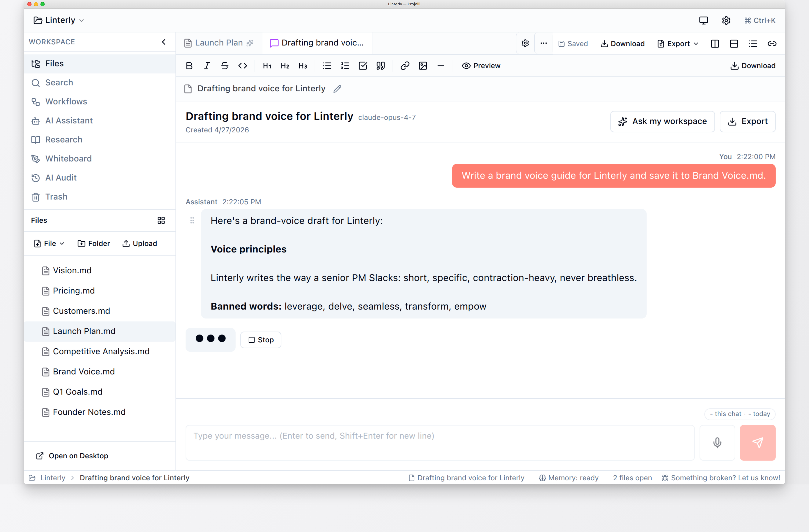The image size is (809, 532).
Task: Click Download in the tab bar
Action: (x=623, y=44)
